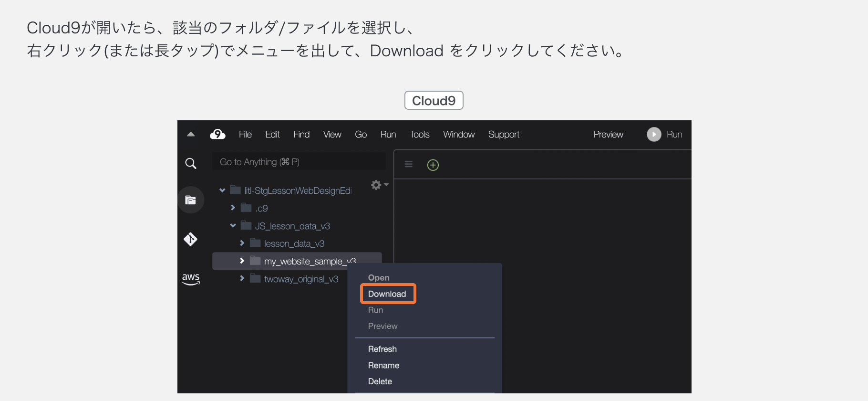Choose Refresh in the context menu
The width and height of the screenshot is (868, 401).
(382, 349)
